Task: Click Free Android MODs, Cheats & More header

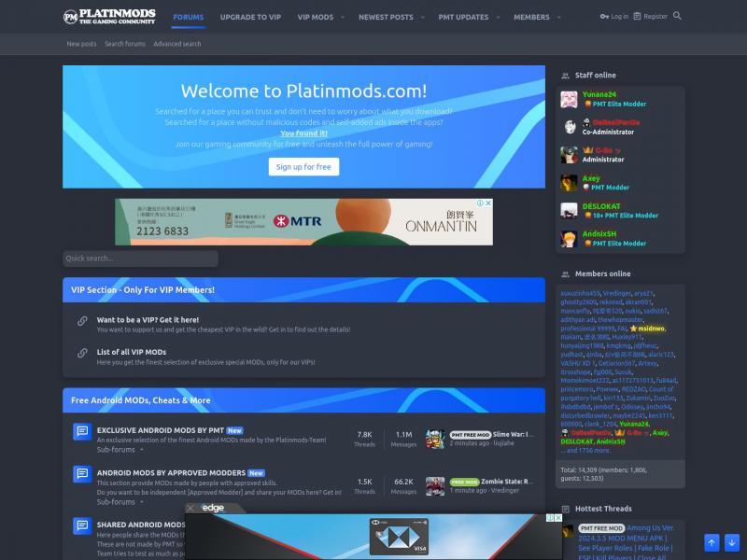Action: pos(141,400)
